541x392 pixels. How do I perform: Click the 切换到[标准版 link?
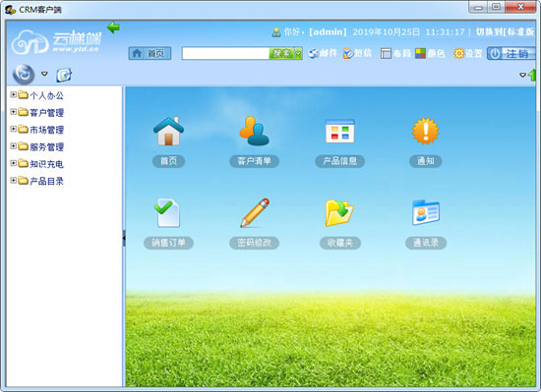click(x=506, y=32)
